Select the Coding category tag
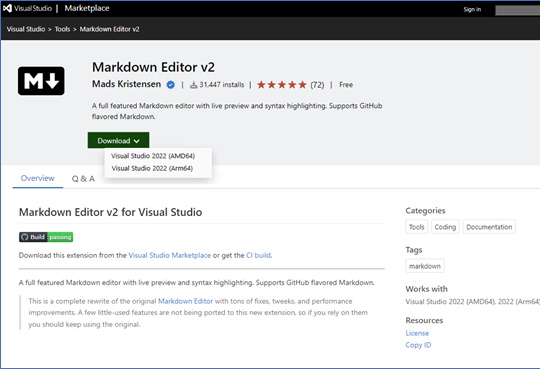 (x=445, y=227)
